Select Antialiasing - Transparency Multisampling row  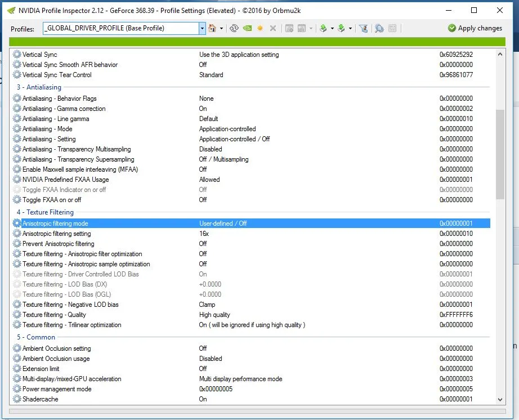click(x=251, y=149)
